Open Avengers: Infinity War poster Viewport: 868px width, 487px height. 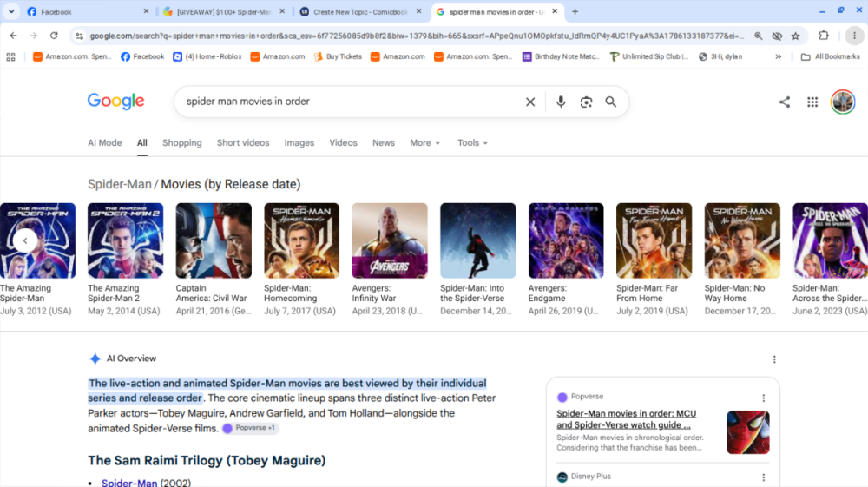pos(390,240)
